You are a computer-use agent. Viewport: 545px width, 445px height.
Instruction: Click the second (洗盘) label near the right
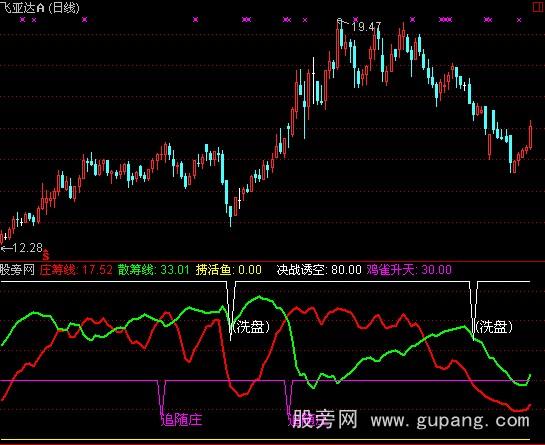pyautogui.click(x=494, y=326)
